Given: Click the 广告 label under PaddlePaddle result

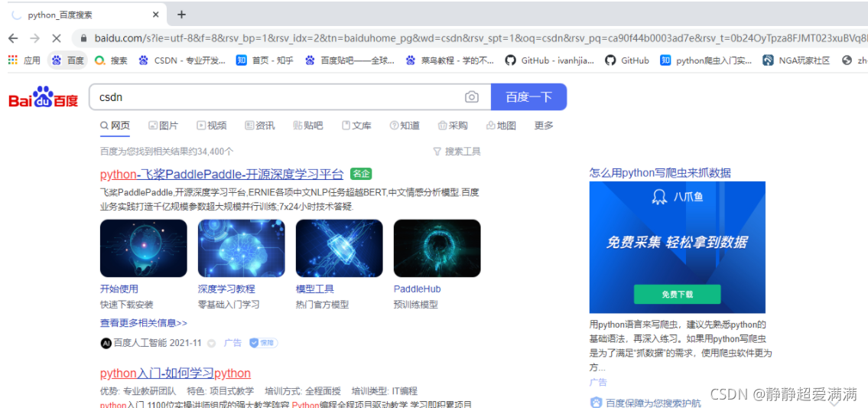Looking at the screenshot, I should [x=232, y=343].
